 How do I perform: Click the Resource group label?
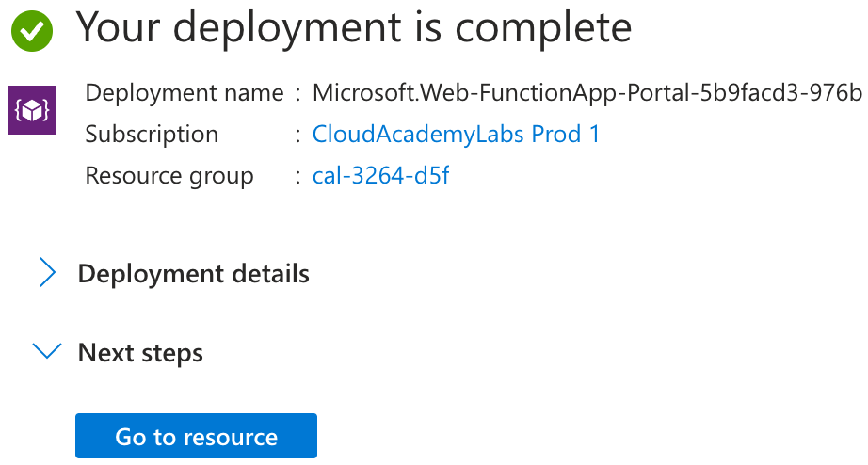[x=169, y=176]
